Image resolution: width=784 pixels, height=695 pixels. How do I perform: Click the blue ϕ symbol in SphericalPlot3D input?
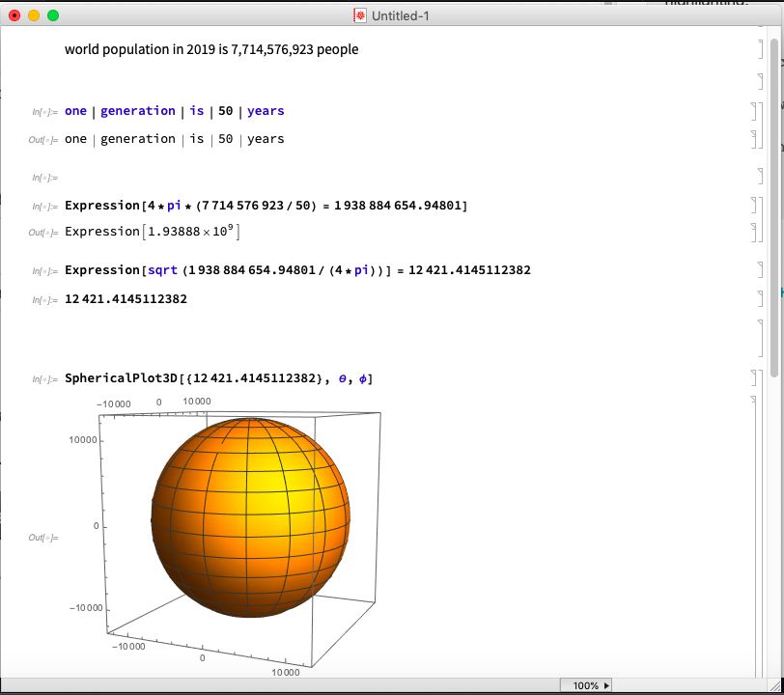click(x=363, y=379)
